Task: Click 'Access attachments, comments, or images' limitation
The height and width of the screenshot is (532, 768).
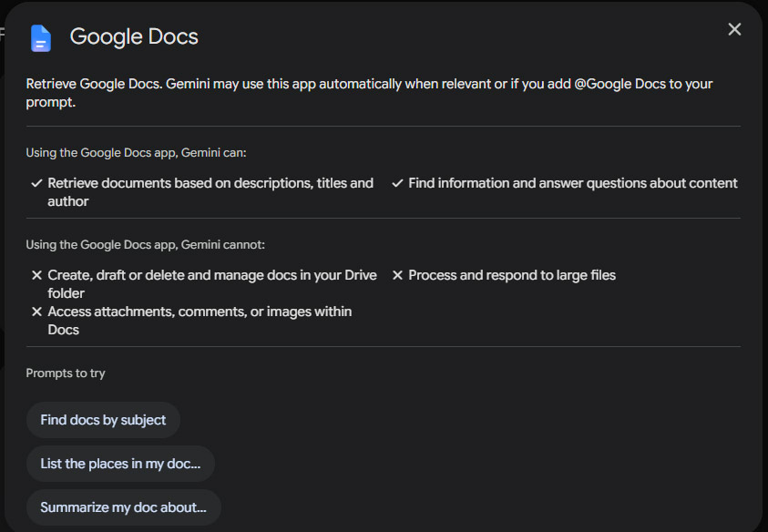Action: tap(200, 321)
